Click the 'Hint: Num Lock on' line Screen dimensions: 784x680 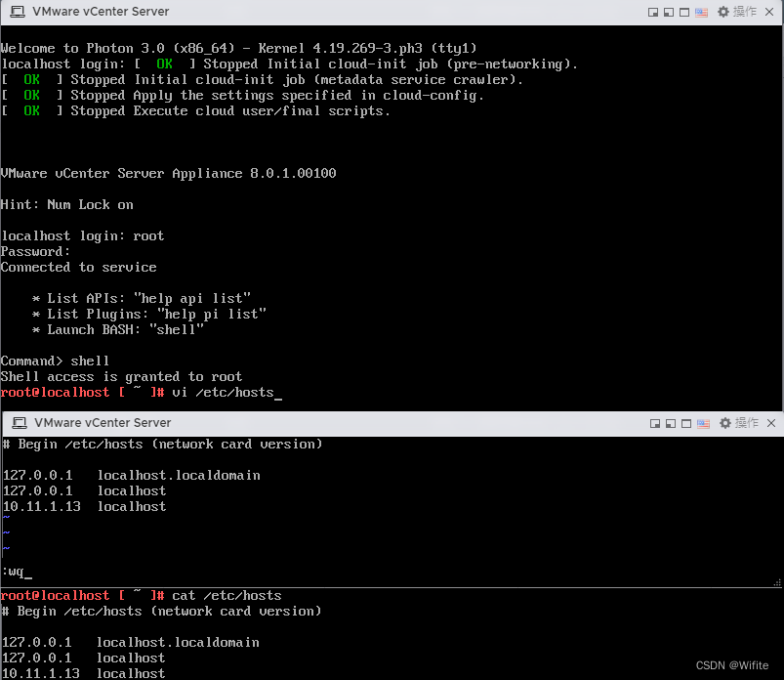tap(67, 204)
